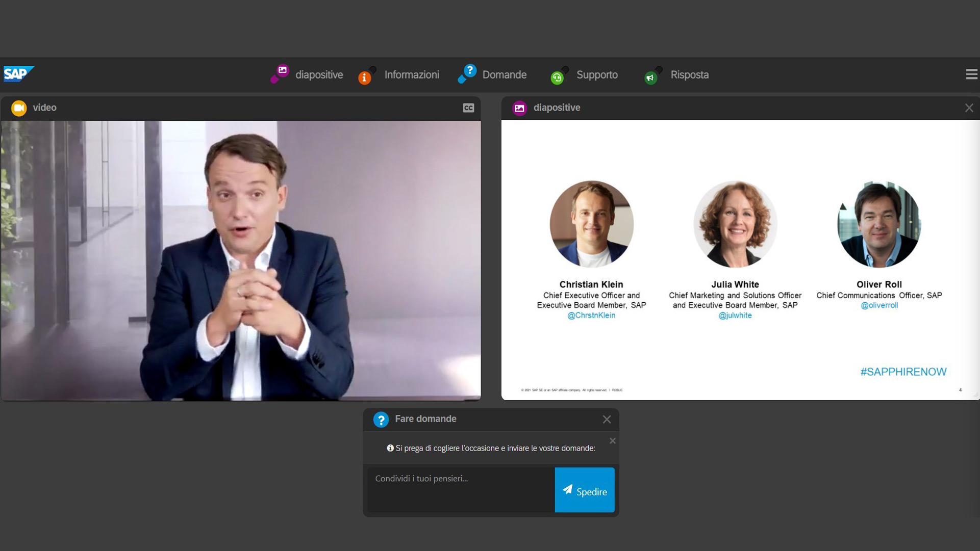Open the hamburger menu
This screenshot has width=980, height=551.
[x=971, y=74]
